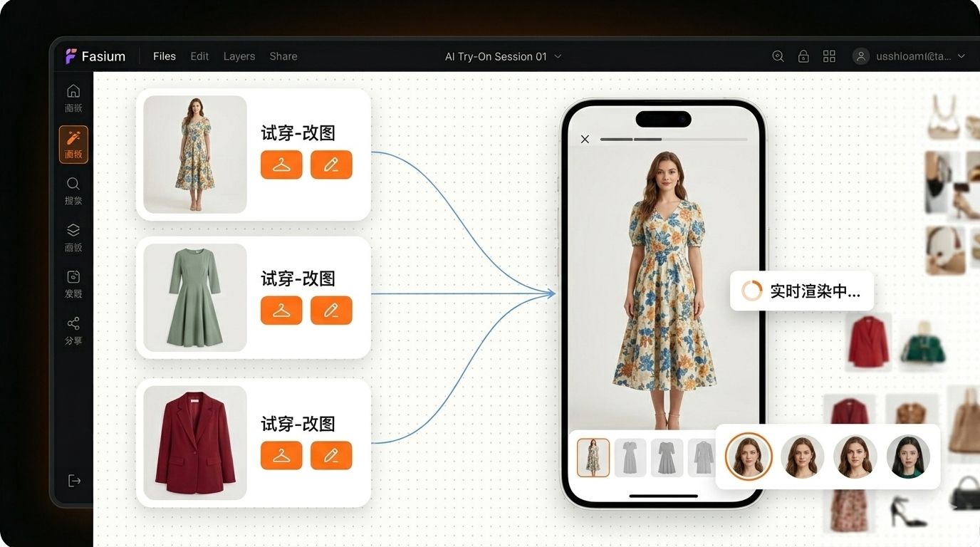Click the story progress bar in phone
Image resolution: width=980 pixels, height=547 pixels.
point(674,139)
